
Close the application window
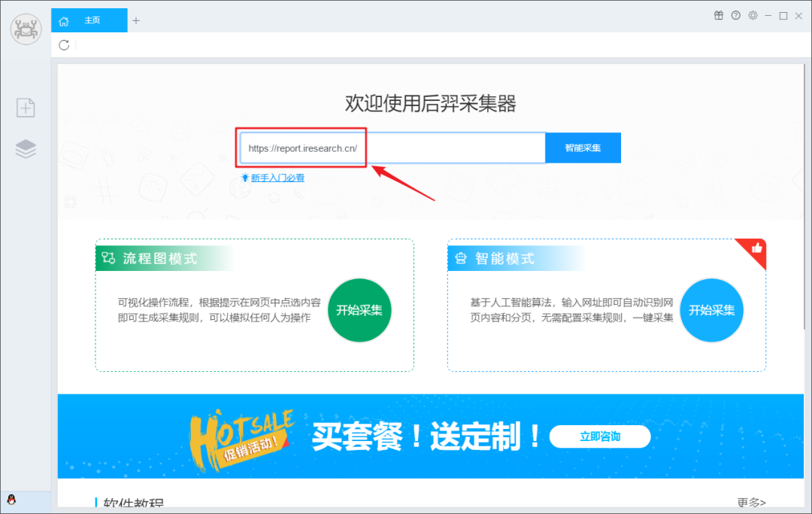(x=798, y=16)
